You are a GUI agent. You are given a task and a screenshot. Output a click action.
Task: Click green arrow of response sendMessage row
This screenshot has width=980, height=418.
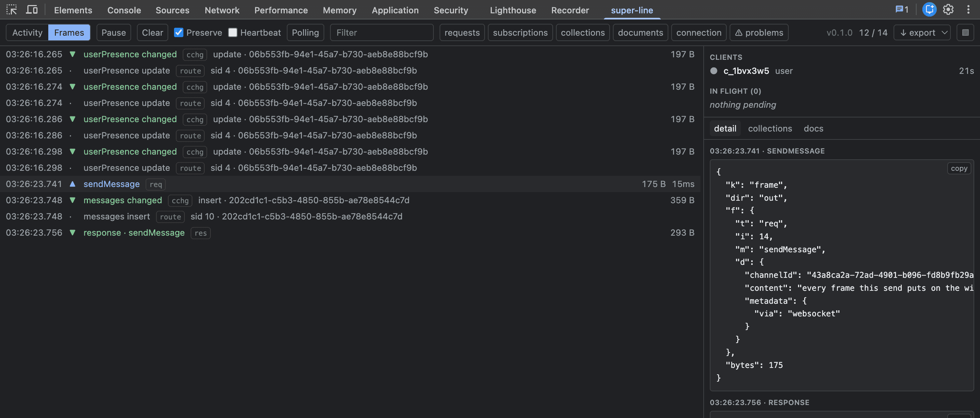tap(72, 232)
